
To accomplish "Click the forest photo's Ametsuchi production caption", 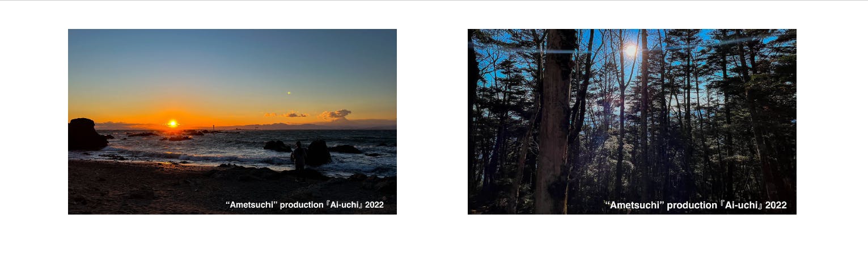I will (695, 205).
